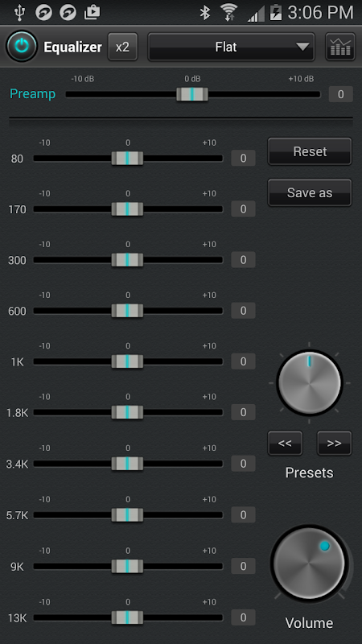Select the previous preset with << button
Viewport: 362px width, 644px height.
286,444
